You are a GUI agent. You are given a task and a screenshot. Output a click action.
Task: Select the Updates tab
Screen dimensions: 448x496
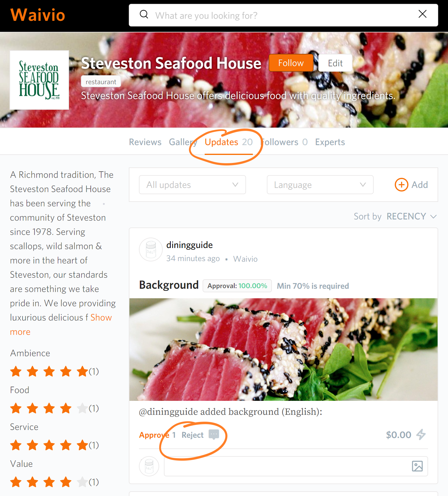228,142
